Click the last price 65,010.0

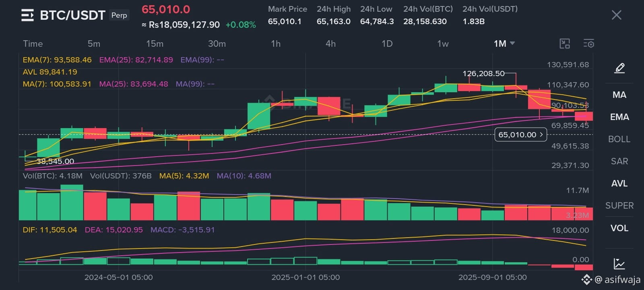pos(166,9)
